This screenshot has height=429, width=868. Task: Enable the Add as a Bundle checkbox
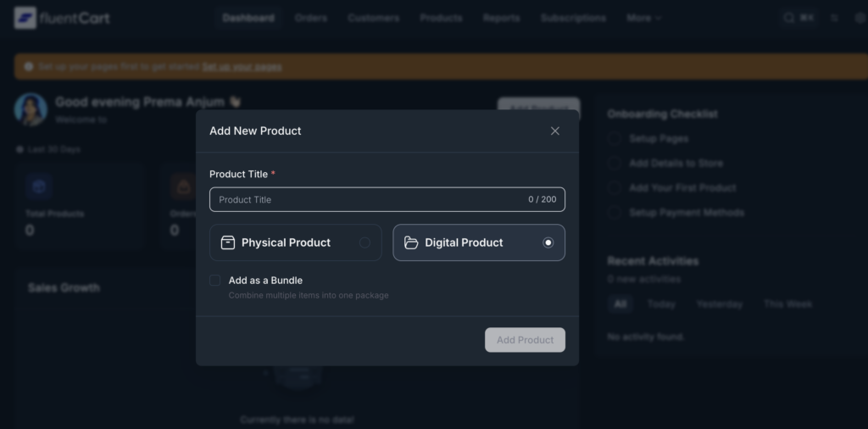tap(215, 281)
